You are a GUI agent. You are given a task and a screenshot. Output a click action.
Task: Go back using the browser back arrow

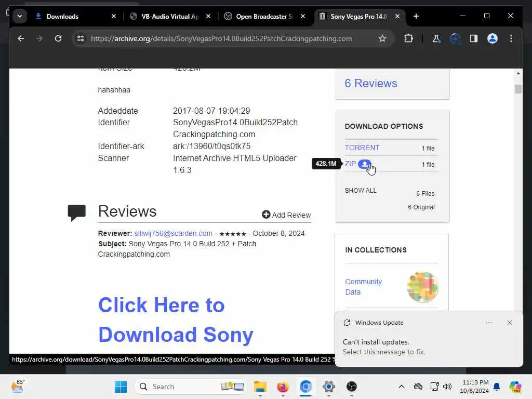point(21,38)
